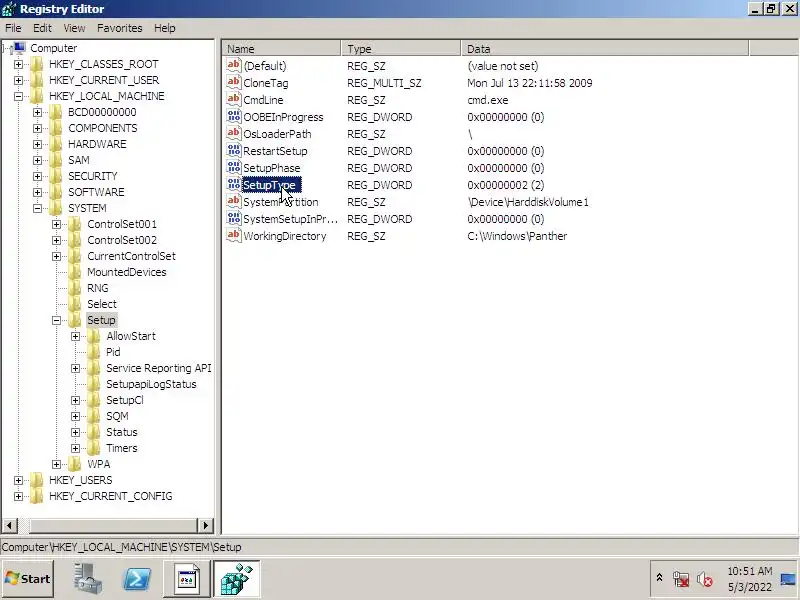Open Server Manager from taskbar

coord(88,579)
